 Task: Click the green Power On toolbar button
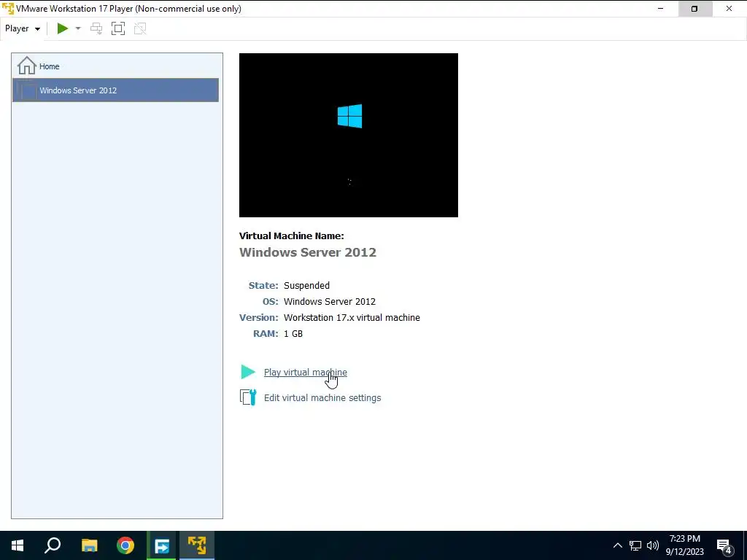tap(63, 28)
